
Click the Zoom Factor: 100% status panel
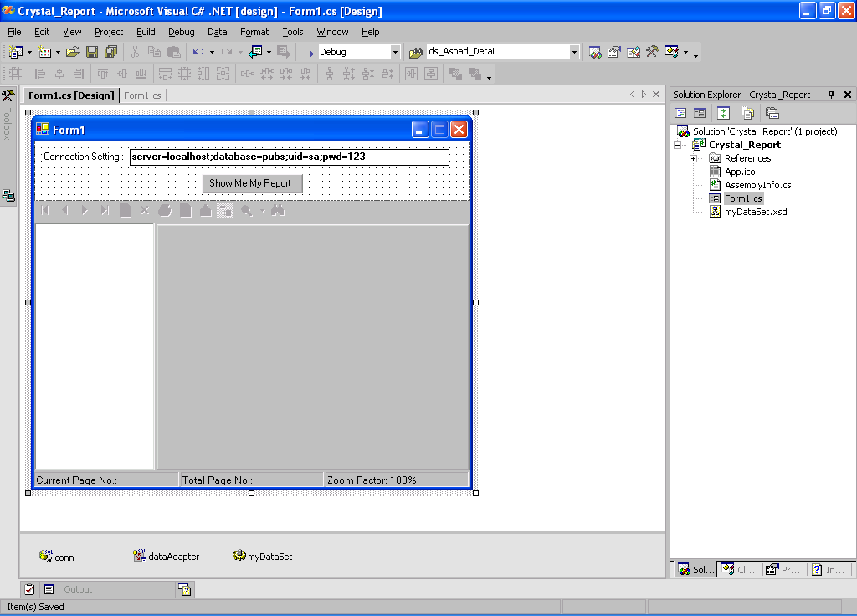(x=397, y=480)
